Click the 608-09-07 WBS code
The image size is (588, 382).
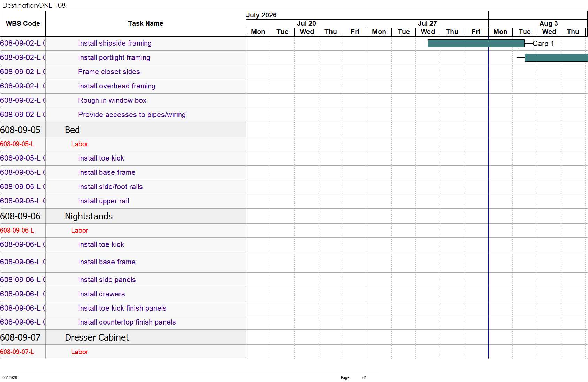[21, 337]
